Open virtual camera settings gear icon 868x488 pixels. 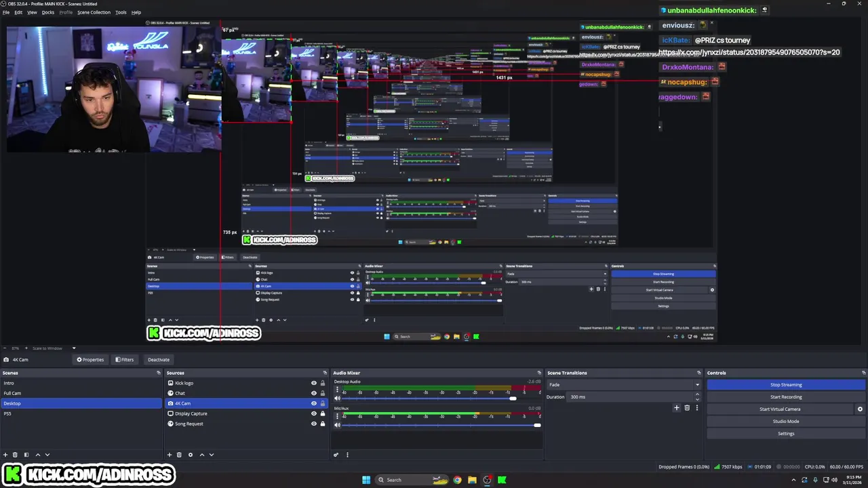point(860,409)
